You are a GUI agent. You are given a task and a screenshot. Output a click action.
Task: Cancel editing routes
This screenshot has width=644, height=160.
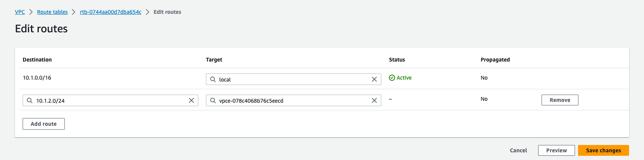click(x=518, y=150)
